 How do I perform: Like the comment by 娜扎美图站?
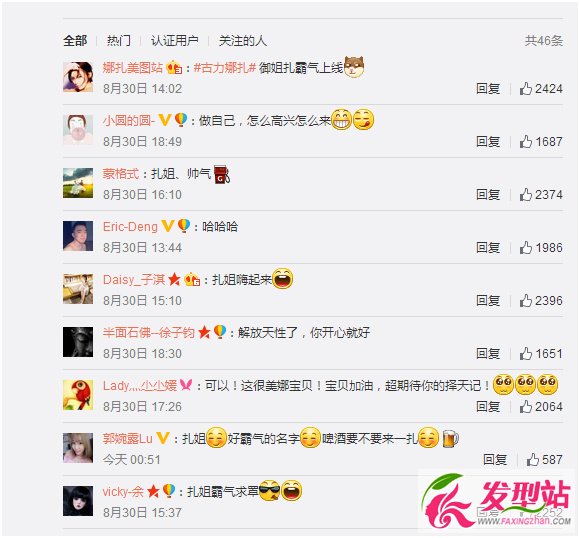(526, 89)
